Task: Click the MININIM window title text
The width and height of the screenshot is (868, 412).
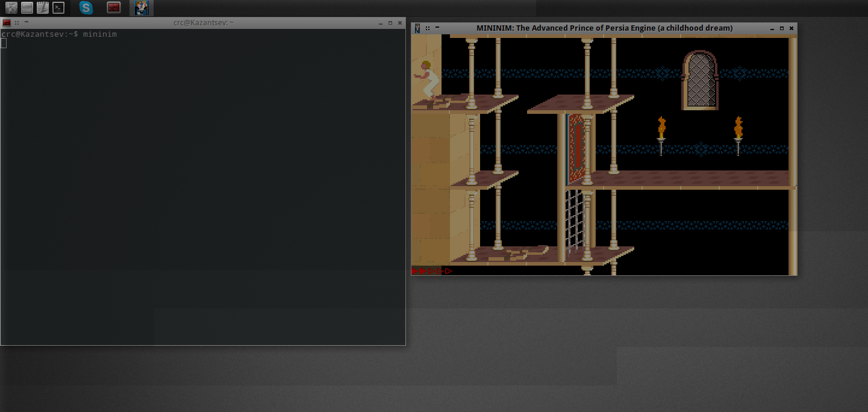Action: [604, 28]
